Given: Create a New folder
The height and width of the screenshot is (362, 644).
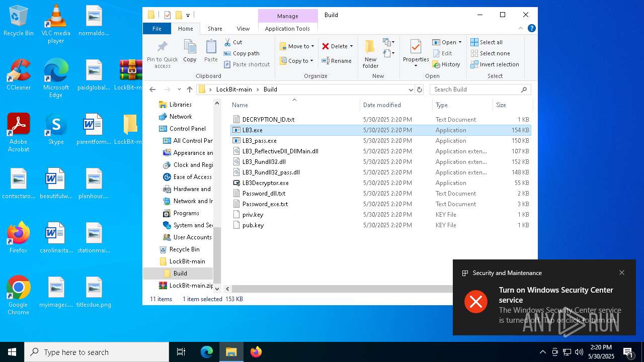Looking at the screenshot, I should pyautogui.click(x=370, y=54).
